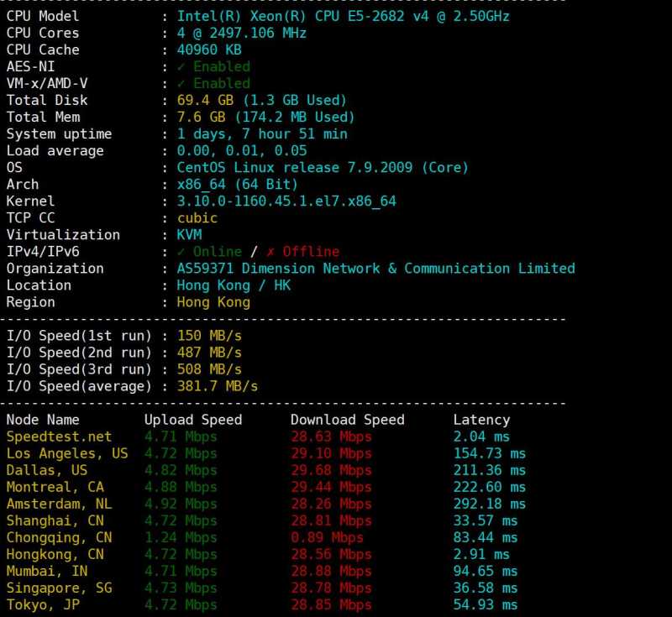Click the Download Speed column header
672x617 pixels.
[347, 419]
